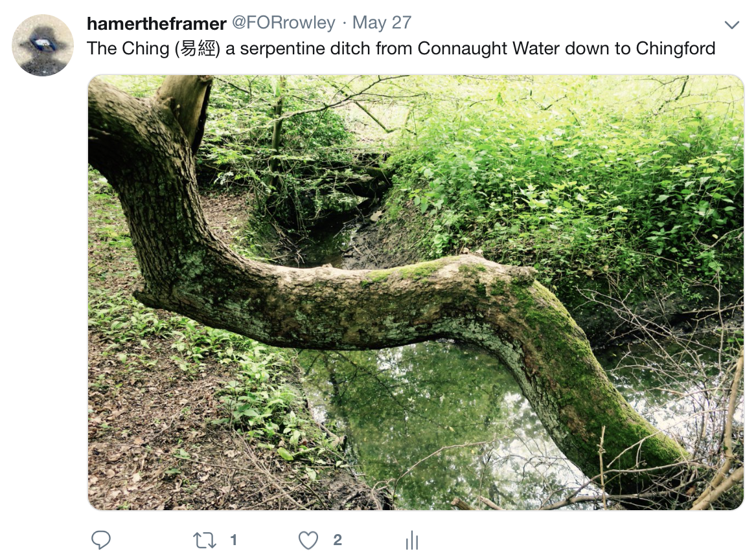Screen dimensions: 756x560
Task: Open the reply speech bubble icon
Action: click(x=101, y=540)
